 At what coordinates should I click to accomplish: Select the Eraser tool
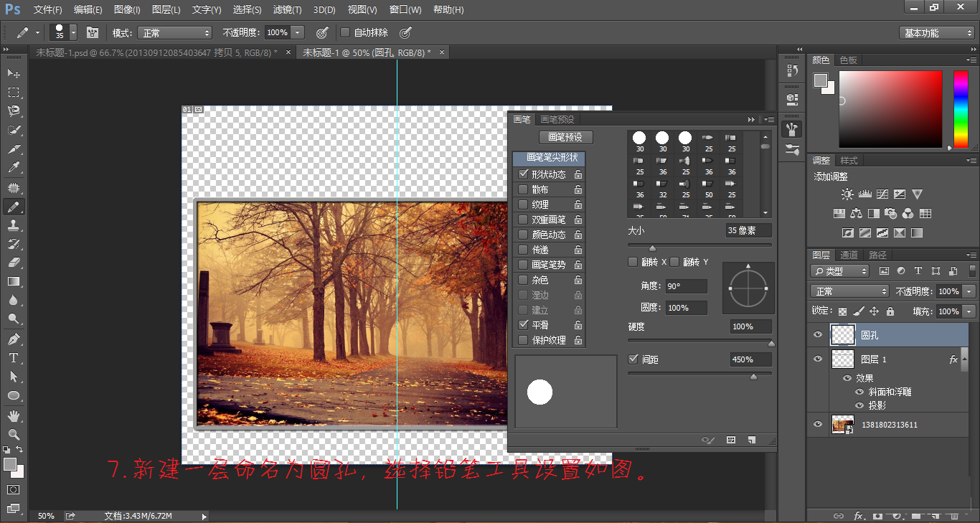(x=14, y=263)
